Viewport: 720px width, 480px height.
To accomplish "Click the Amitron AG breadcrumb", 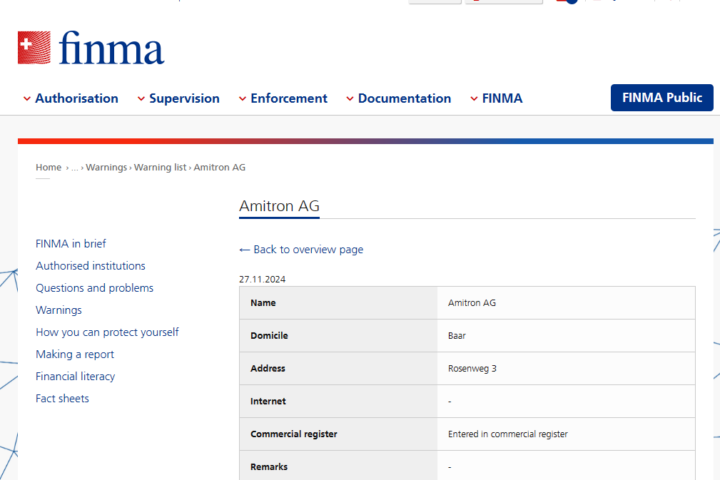I will tap(219, 167).
